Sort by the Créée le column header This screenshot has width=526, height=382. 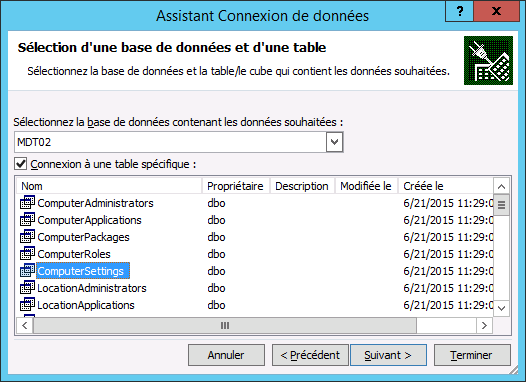tap(445, 186)
